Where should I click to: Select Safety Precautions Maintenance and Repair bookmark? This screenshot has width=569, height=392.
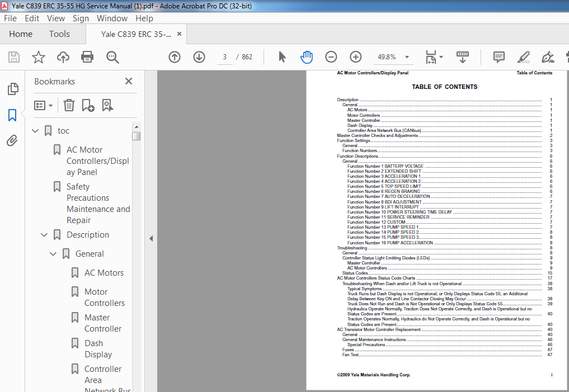point(98,204)
